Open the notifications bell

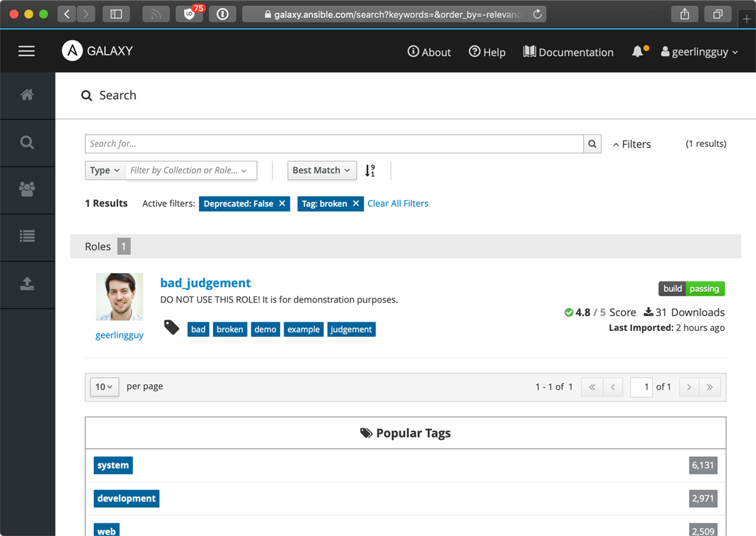pos(638,52)
